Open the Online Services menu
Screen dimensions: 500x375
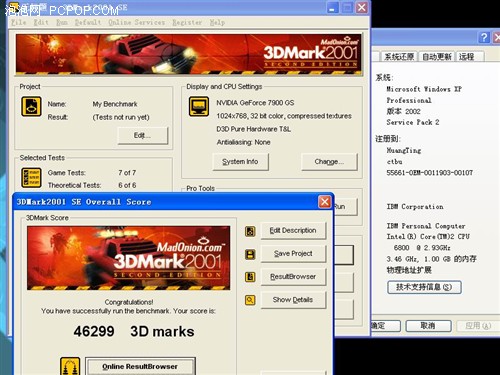(x=137, y=22)
